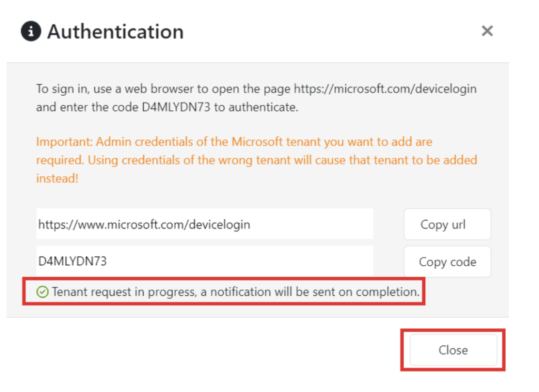Screen dimensions: 539x392
Task: Click the 'To sign in' instruction text
Action: 58,88
